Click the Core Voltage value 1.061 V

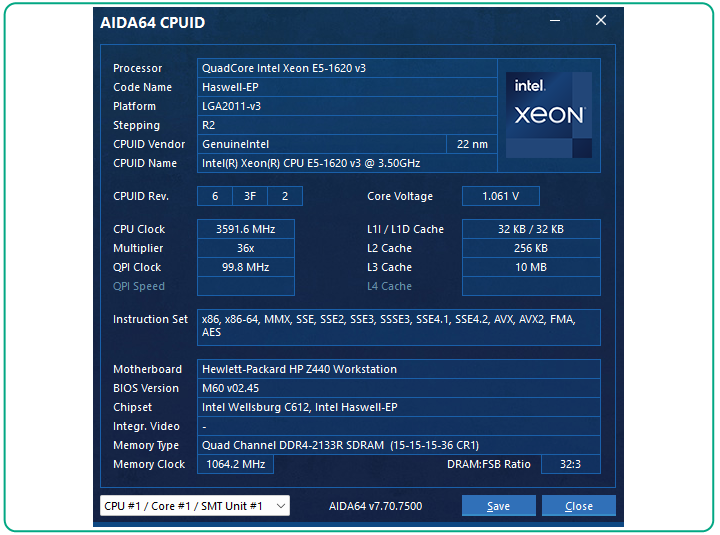501,196
